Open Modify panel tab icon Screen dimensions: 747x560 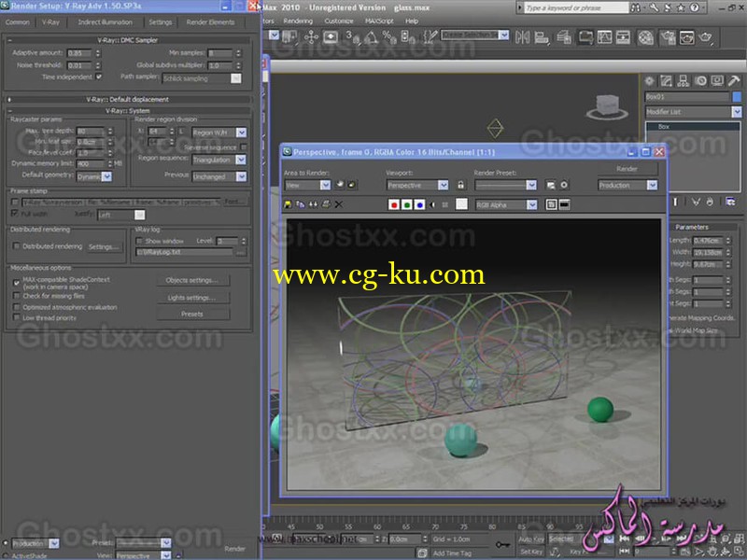[x=666, y=81]
